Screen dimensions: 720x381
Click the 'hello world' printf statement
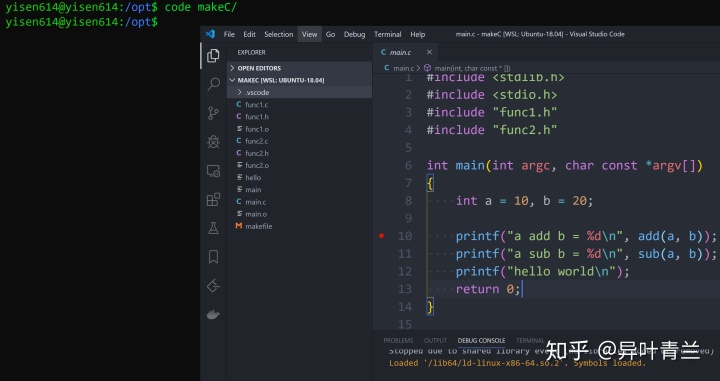(542, 271)
